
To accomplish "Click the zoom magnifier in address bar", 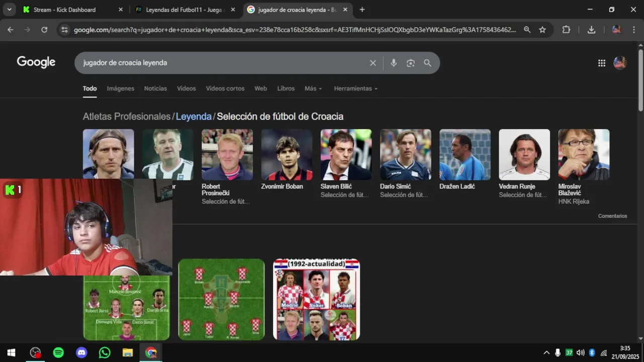I will pyautogui.click(x=527, y=30).
